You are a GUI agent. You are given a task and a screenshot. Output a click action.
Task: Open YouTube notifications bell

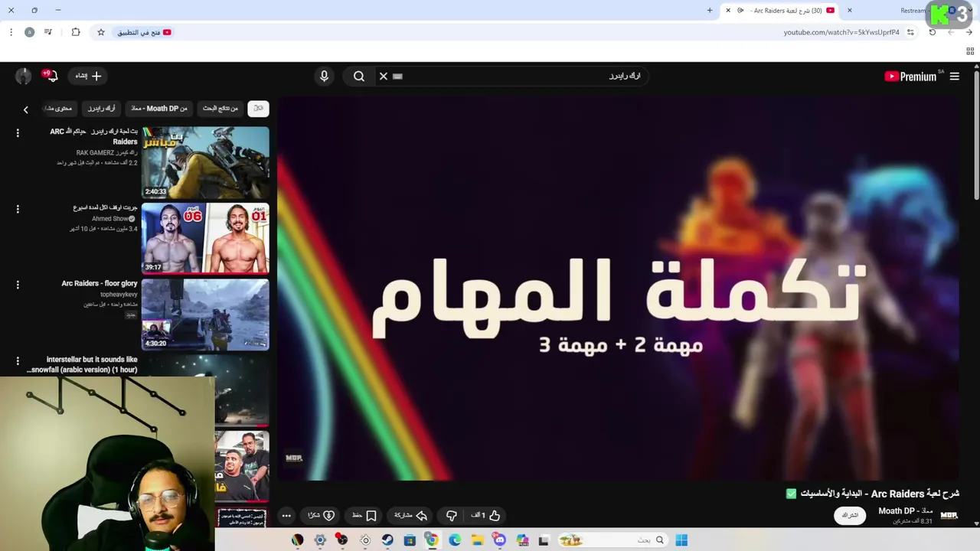52,76
